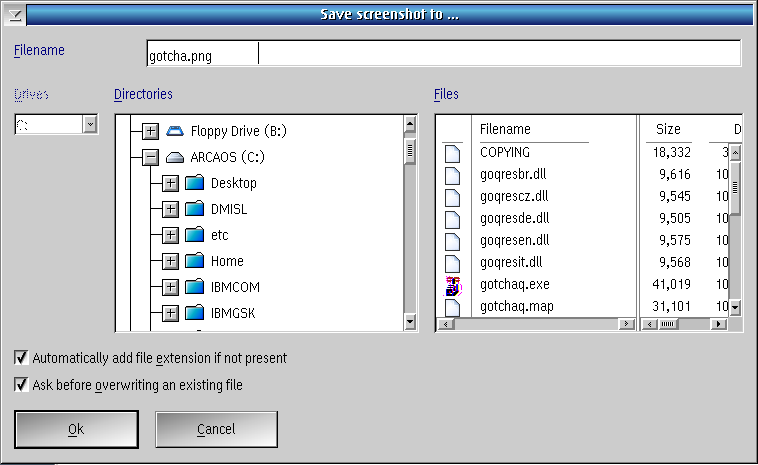Click into the Filename text field

443,53
